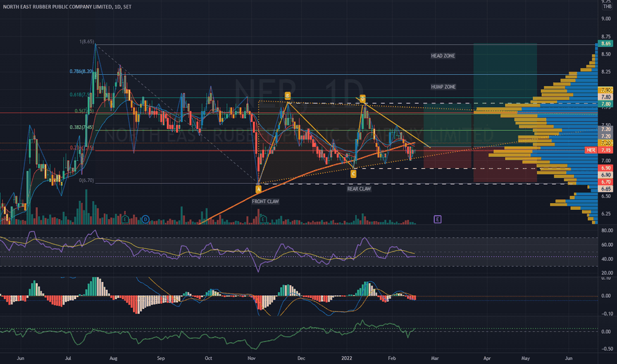Click the 60.00 RSI scale value
617x364 pixels.
click(607, 244)
